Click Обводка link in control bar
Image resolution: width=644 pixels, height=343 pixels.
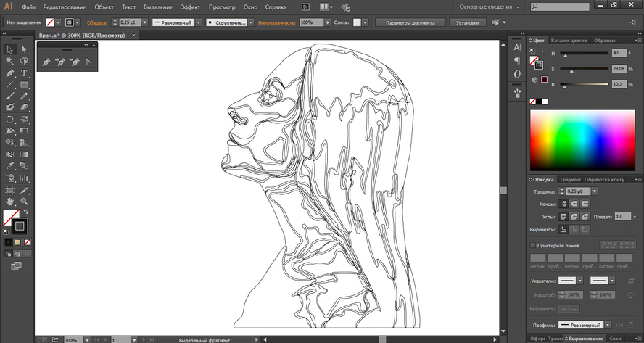pyautogui.click(x=97, y=23)
